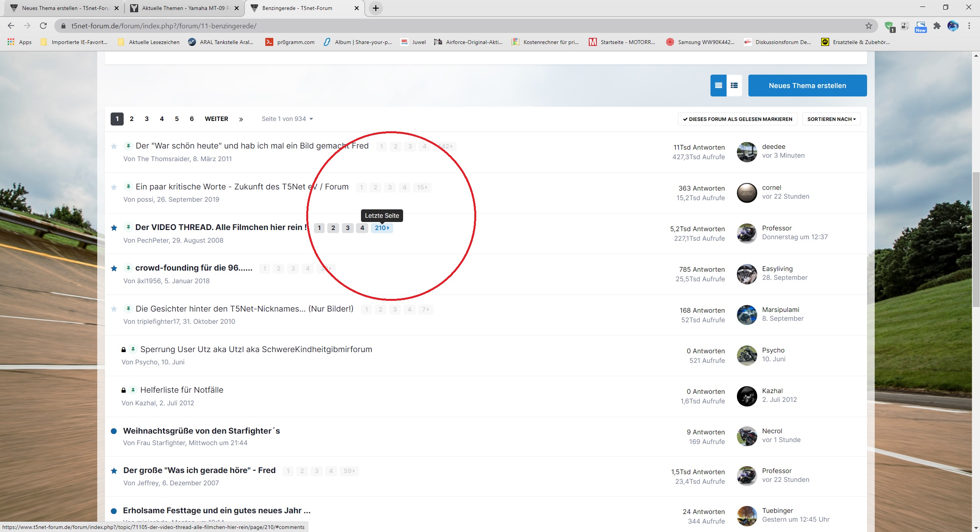Toggle follow star on VIDEO THREAD topic
980x532 pixels.
(x=114, y=228)
